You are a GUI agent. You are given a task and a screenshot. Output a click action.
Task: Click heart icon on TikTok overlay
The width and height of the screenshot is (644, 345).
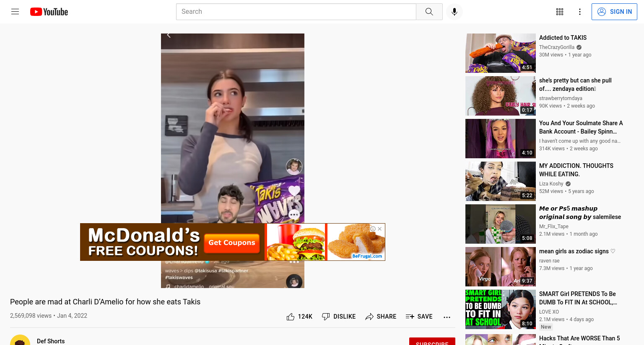pos(294,191)
